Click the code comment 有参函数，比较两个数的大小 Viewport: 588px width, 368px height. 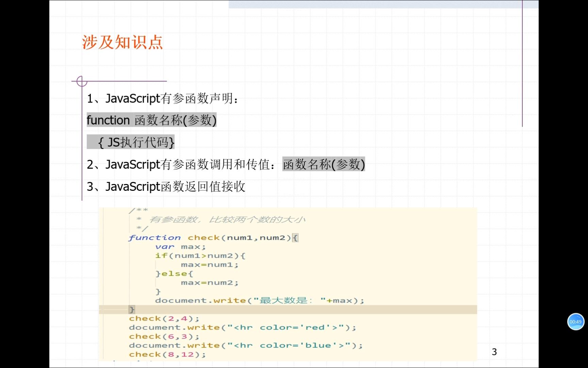click(x=227, y=219)
